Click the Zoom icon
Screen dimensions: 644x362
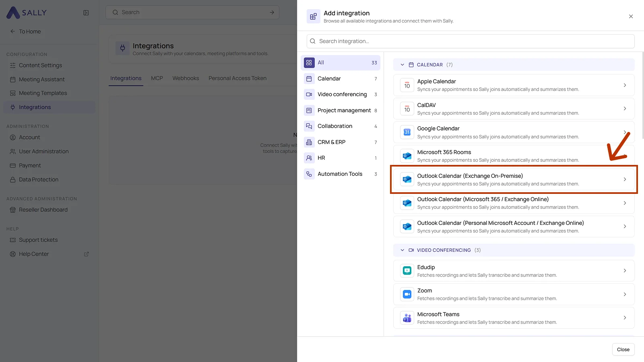click(x=407, y=294)
